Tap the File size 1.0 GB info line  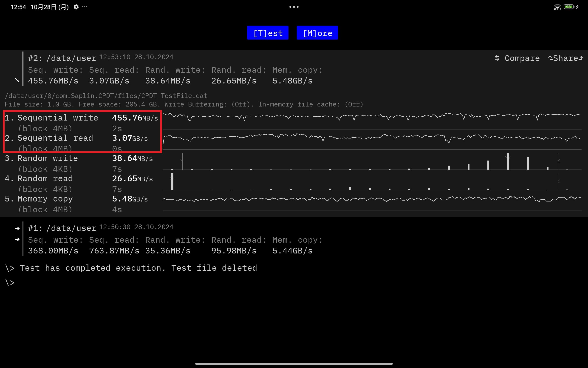point(184,104)
